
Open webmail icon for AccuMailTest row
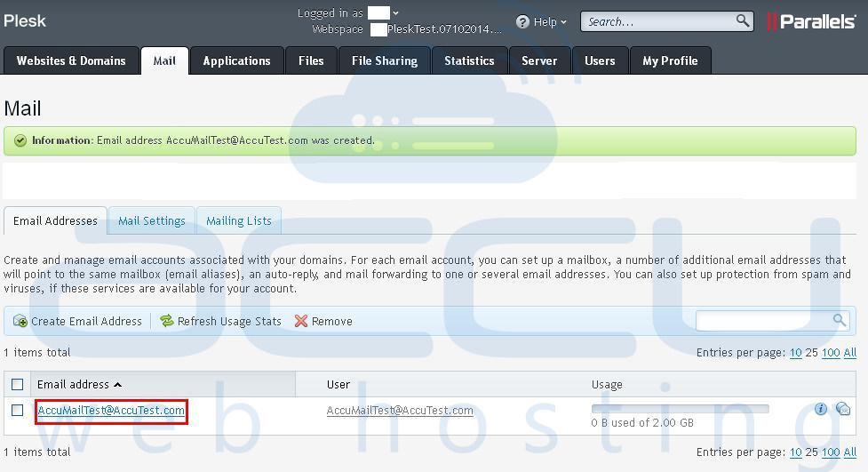(x=843, y=409)
